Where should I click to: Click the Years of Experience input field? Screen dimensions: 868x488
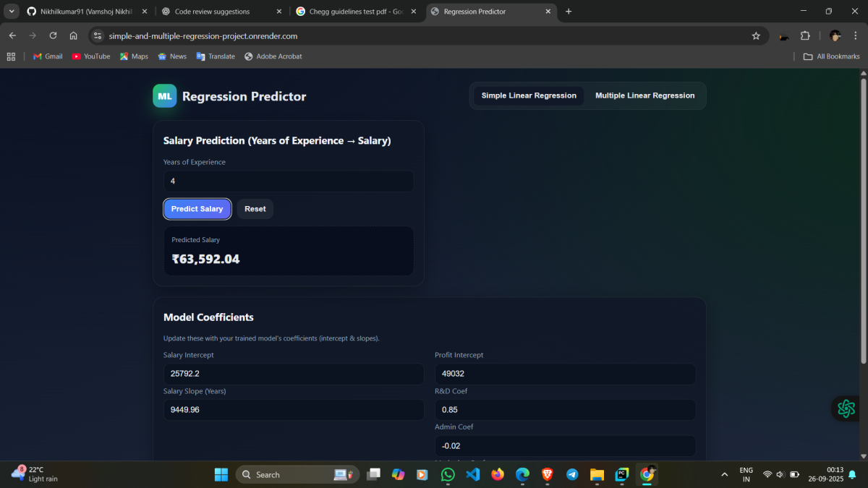coord(289,181)
